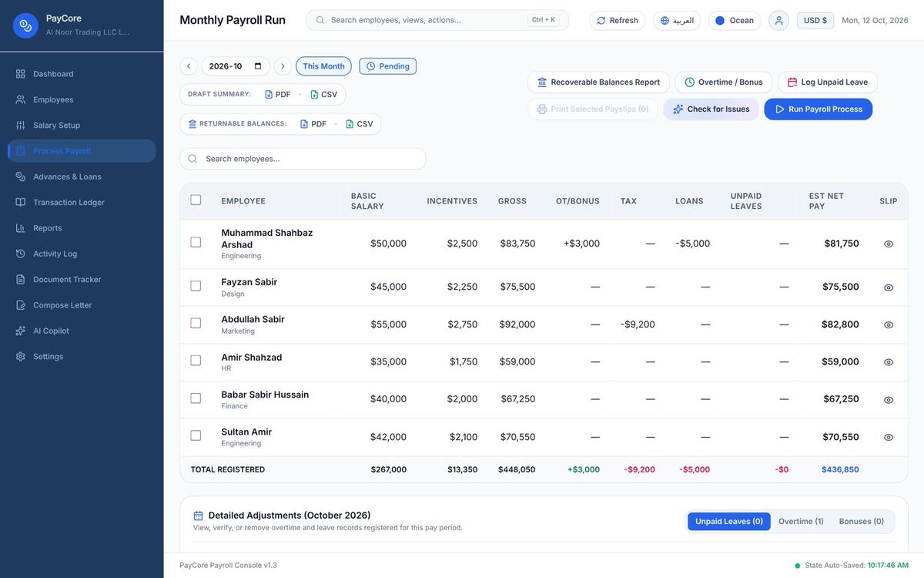Image resolution: width=924 pixels, height=578 pixels.
Task: Toggle the select-all employees checkbox
Action: tap(196, 200)
